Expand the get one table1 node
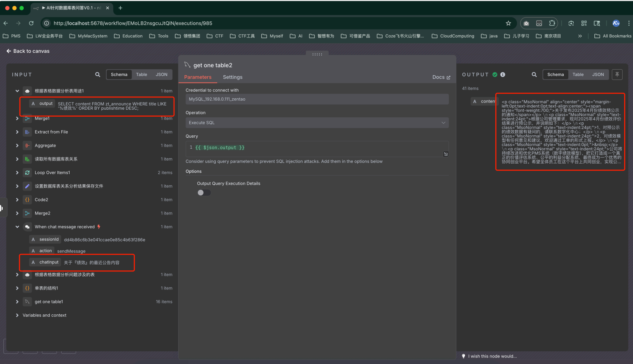Screen dimensions: 633x364 17,302
